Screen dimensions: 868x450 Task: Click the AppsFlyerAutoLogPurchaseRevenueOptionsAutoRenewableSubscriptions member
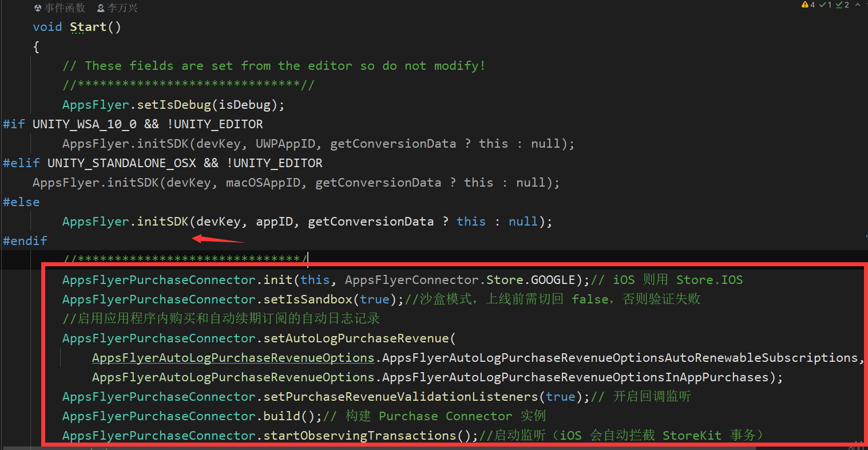coord(620,358)
